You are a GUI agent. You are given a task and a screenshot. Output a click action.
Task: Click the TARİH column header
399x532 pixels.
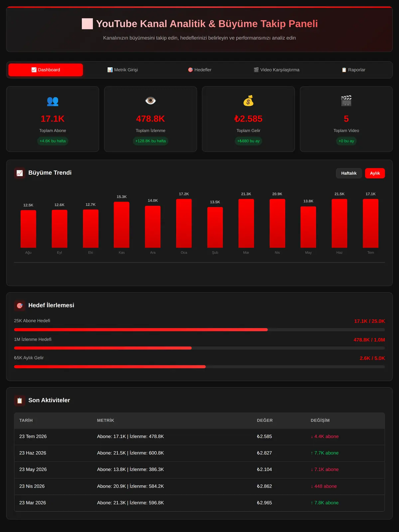coord(26,420)
